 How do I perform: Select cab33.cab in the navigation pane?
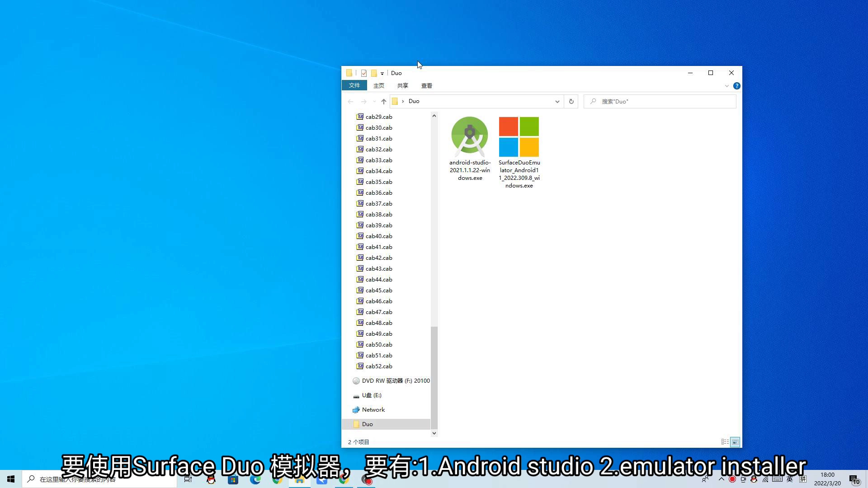[x=379, y=160]
